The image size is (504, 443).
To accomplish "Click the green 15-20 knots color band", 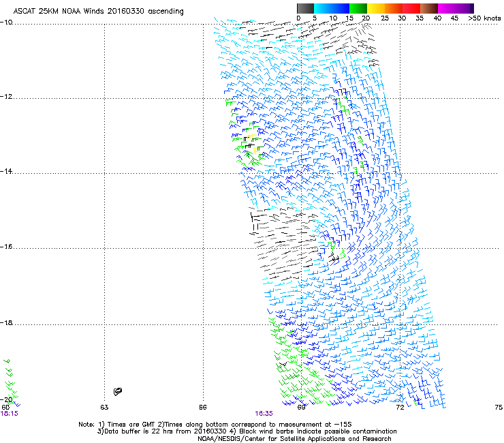I will pyautogui.click(x=358, y=8).
